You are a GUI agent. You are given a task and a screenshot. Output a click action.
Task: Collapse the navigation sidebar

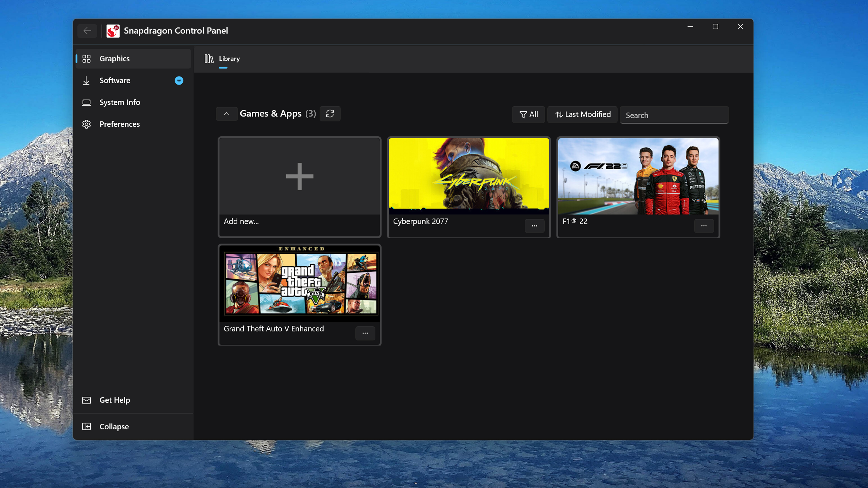(114, 427)
